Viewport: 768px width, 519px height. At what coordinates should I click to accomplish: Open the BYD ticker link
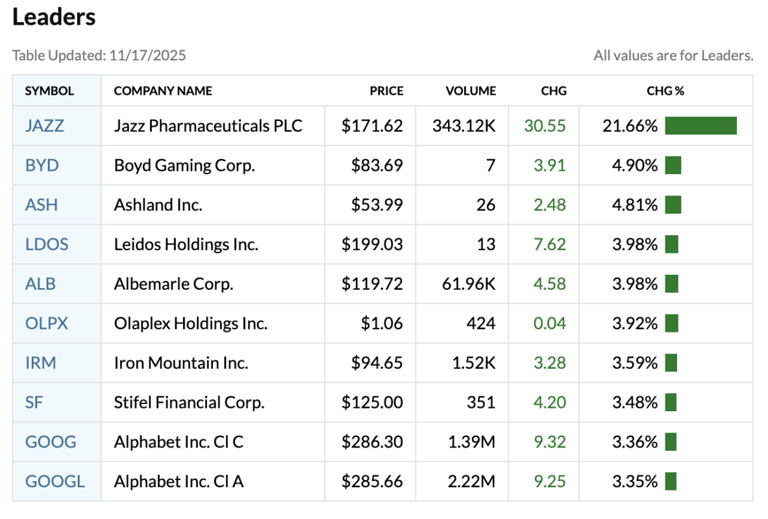pos(41,165)
